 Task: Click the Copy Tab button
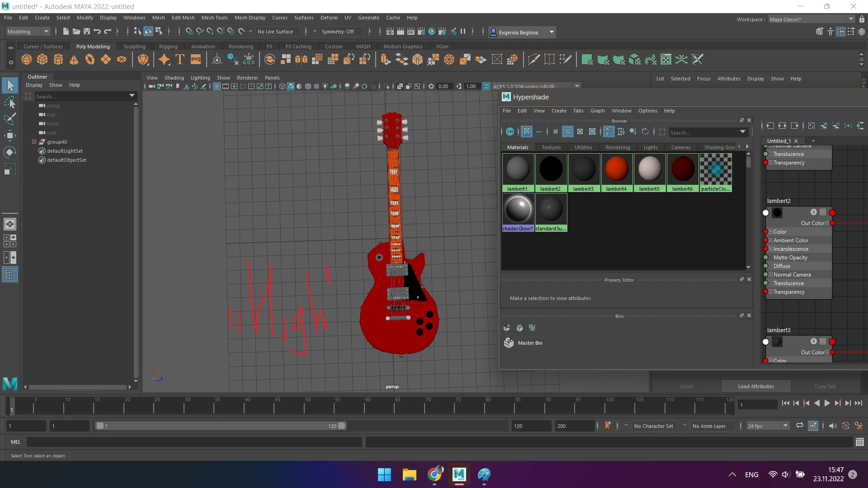(825, 386)
